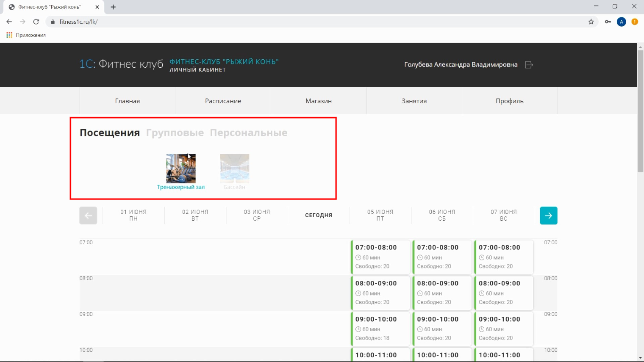Switch to the Персональные tab
Screen dimensions: 644x362
point(249,133)
